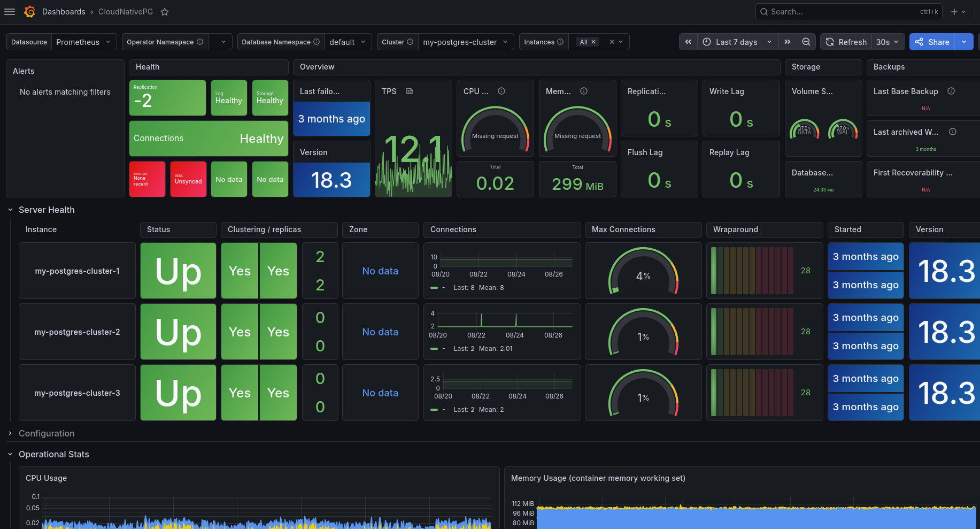This screenshot has width=980, height=529.
Task: Click the Connections Healthy panel
Action: (x=209, y=139)
